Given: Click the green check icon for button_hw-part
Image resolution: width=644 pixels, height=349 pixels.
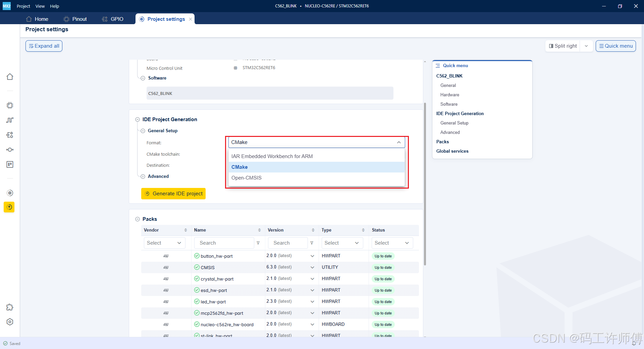Looking at the screenshot, I should [197, 256].
